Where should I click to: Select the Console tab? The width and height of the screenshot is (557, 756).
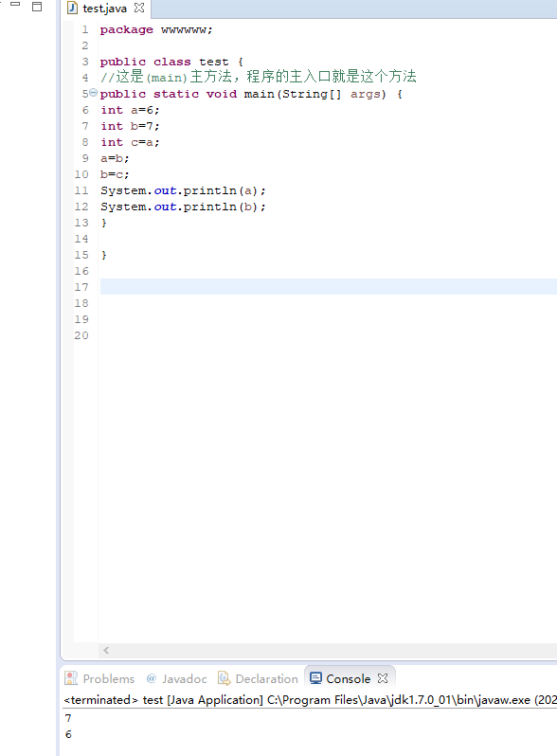[349, 679]
